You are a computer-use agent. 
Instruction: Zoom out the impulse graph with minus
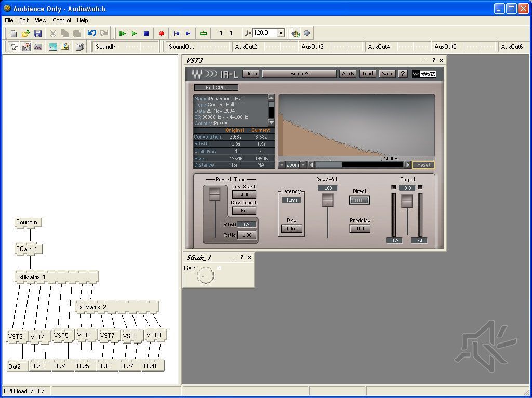[x=282, y=165]
